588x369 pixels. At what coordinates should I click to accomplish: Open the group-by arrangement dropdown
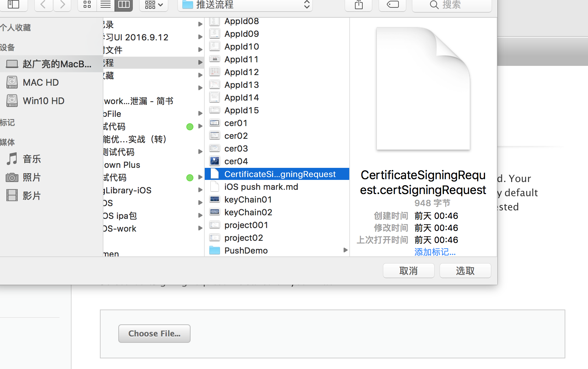[154, 5]
